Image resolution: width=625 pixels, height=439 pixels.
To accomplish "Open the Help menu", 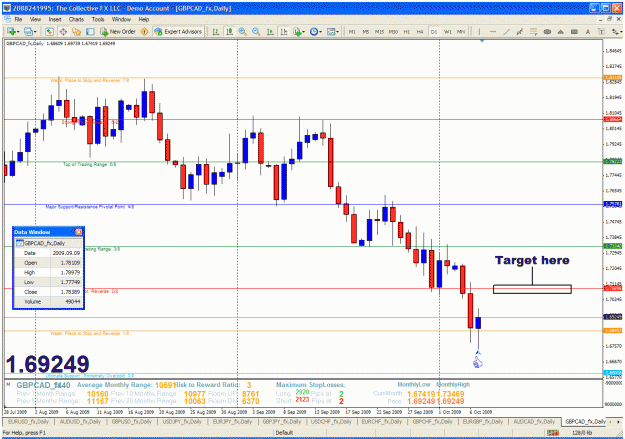I will pos(144,19).
